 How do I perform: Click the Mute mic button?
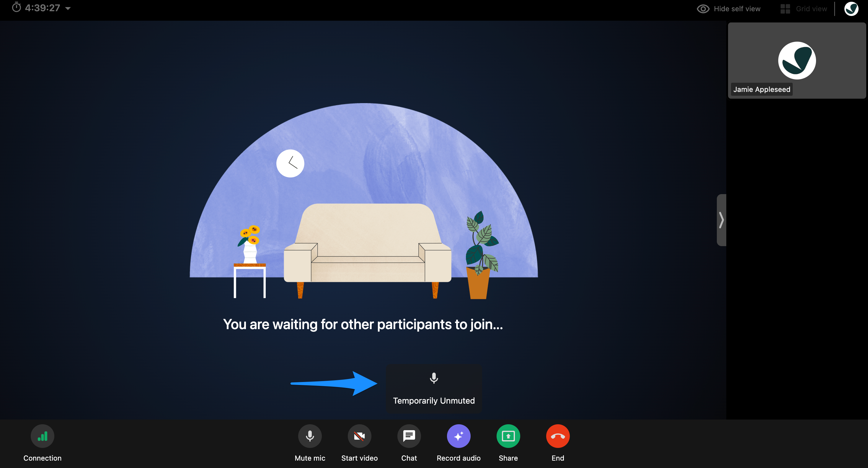[310, 436]
